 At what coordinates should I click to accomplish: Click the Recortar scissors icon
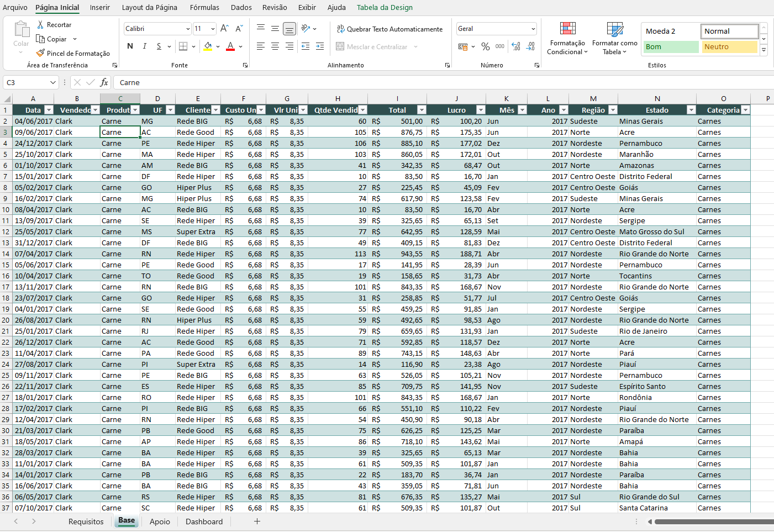tap(40, 25)
